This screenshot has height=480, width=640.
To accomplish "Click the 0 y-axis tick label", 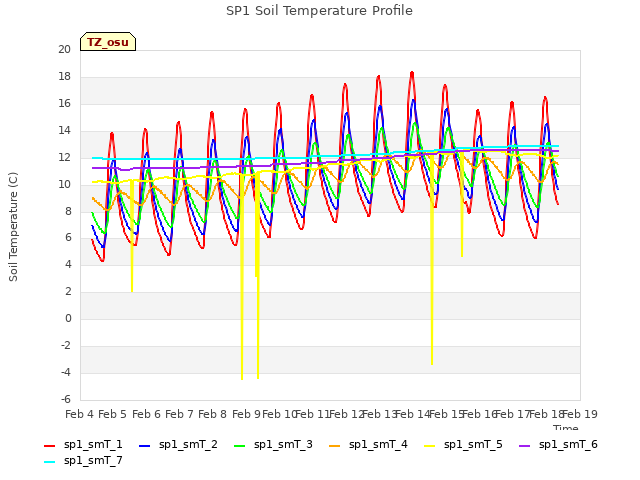I will point(68,318).
